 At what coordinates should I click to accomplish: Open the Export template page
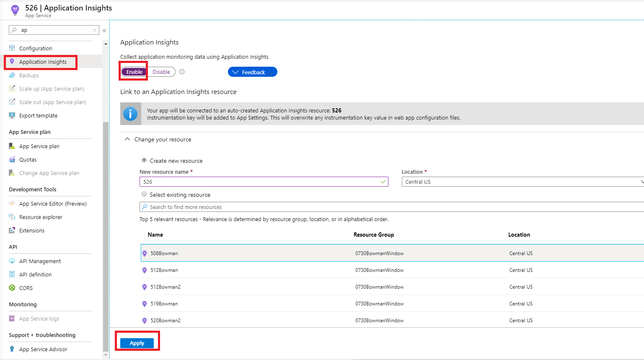click(x=39, y=115)
